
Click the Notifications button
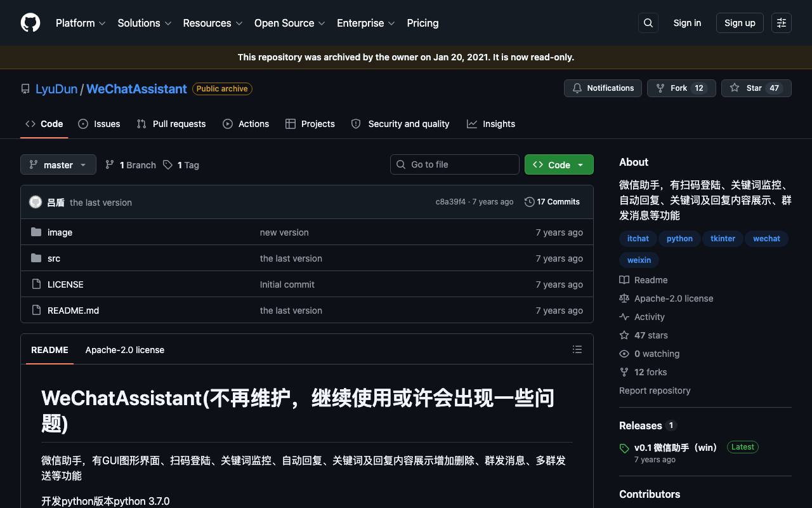[603, 88]
